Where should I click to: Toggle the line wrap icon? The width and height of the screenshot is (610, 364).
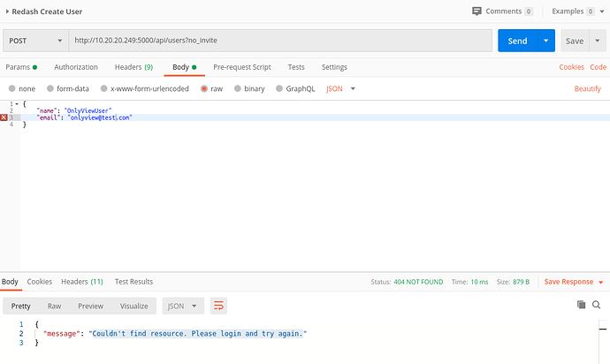(218, 306)
